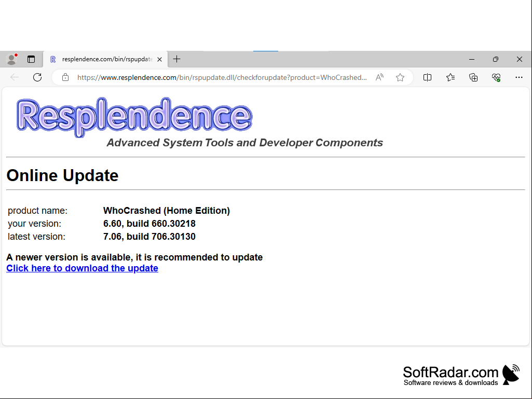
Task: Select your version '6.60, build 660.30218'
Action: [x=149, y=224]
